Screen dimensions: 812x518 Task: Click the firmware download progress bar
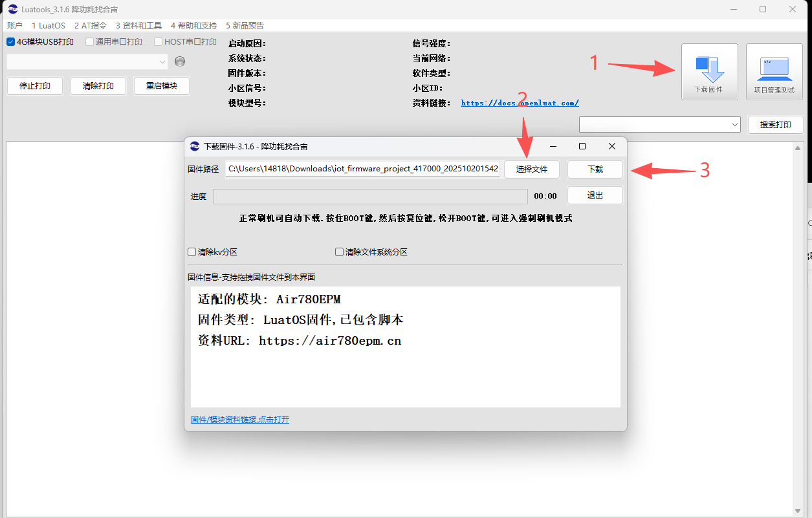370,196
